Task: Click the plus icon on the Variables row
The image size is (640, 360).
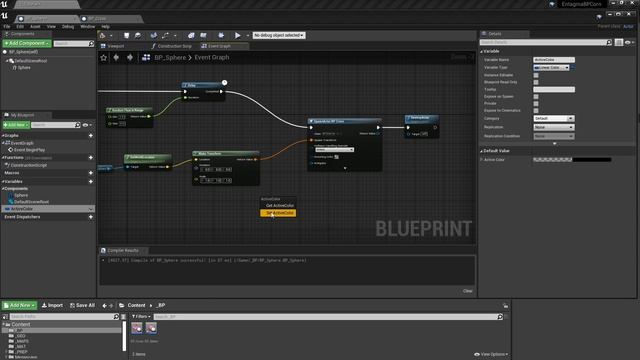Action: (91, 182)
